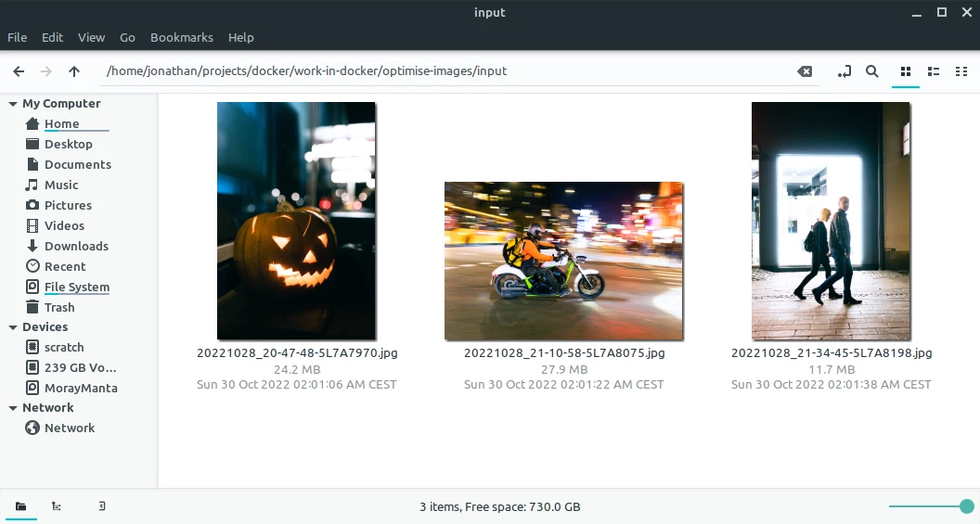Click filename 20221028_21-34-45-5L7A8198.jpg
The width and height of the screenshot is (980, 524).
pos(832,352)
